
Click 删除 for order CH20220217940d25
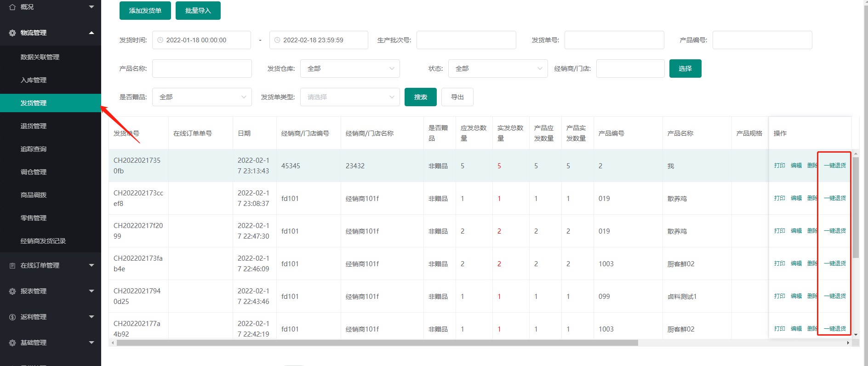coord(812,296)
